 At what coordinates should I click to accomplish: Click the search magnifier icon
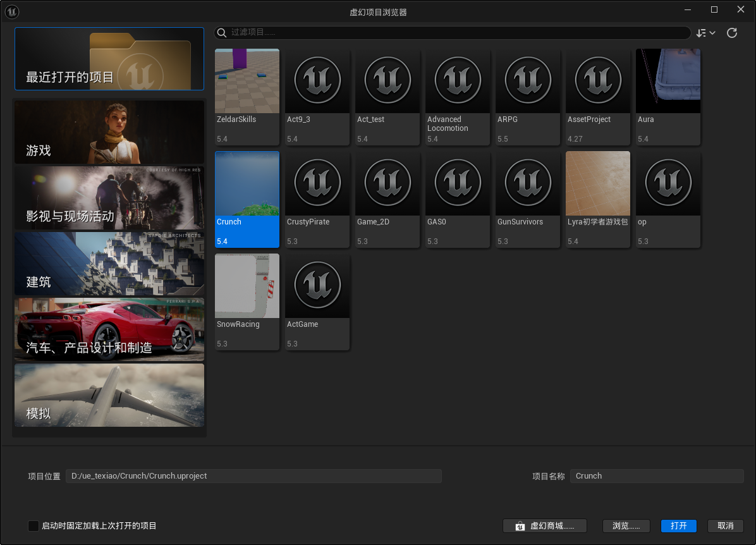click(221, 32)
